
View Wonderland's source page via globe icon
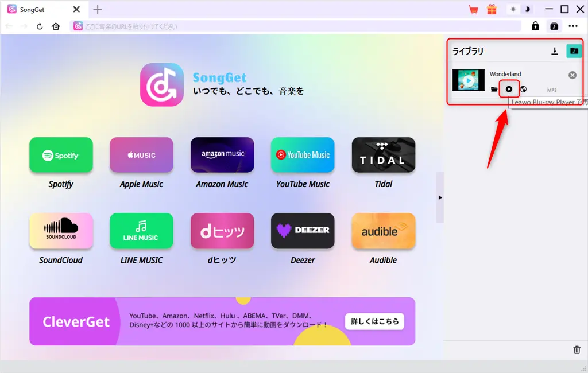click(x=522, y=89)
